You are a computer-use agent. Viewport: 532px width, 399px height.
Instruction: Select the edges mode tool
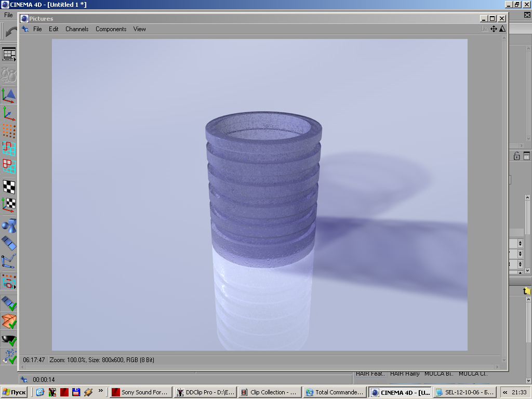coord(9,149)
